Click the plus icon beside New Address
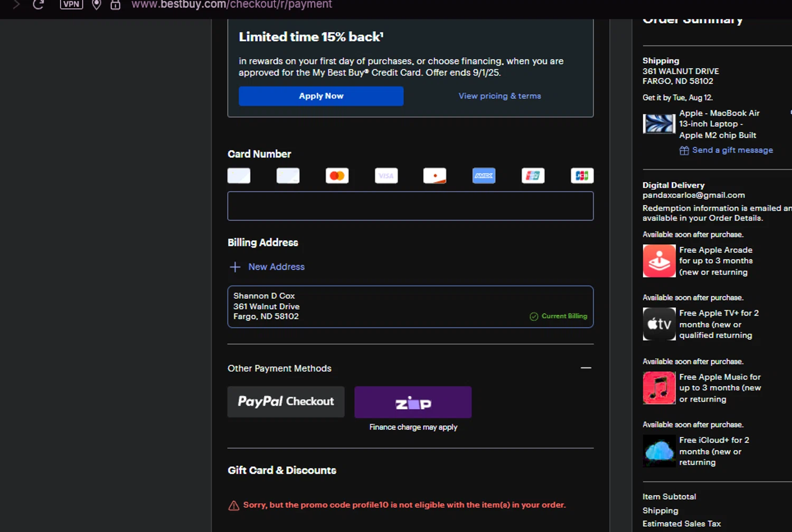The width and height of the screenshot is (792, 532). pyautogui.click(x=235, y=267)
